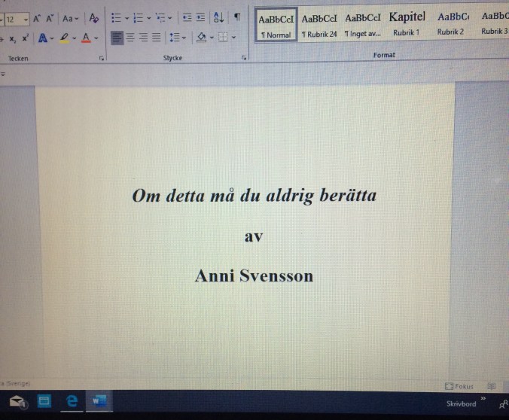Open the font size dropdown
The height and width of the screenshot is (420, 509).
26,19
